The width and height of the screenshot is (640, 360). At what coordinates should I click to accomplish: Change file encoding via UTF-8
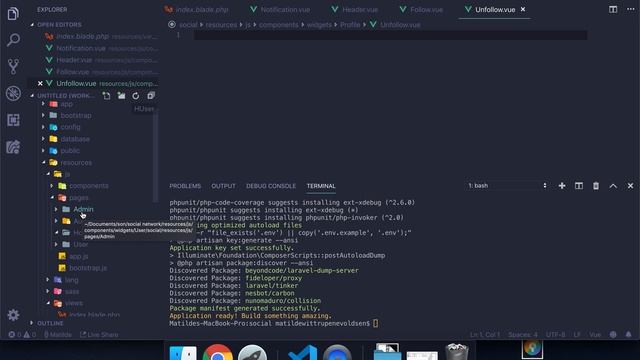[x=556, y=335]
